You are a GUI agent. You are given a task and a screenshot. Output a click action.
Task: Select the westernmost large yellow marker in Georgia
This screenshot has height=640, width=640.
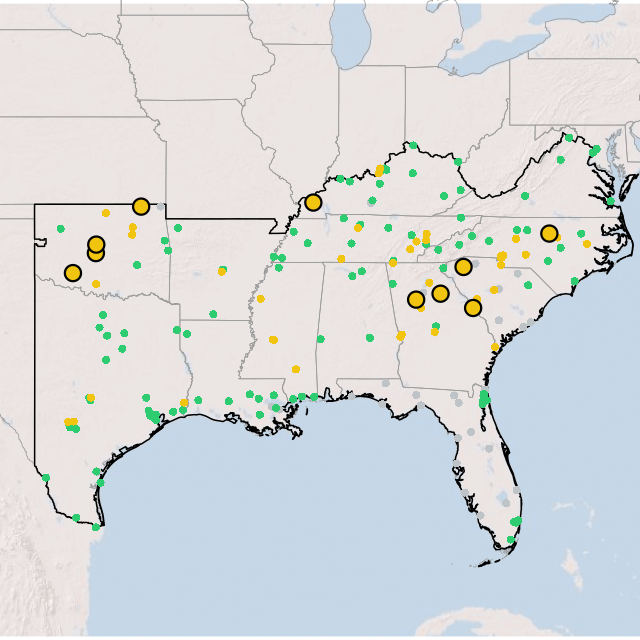[x=416, y=299]
